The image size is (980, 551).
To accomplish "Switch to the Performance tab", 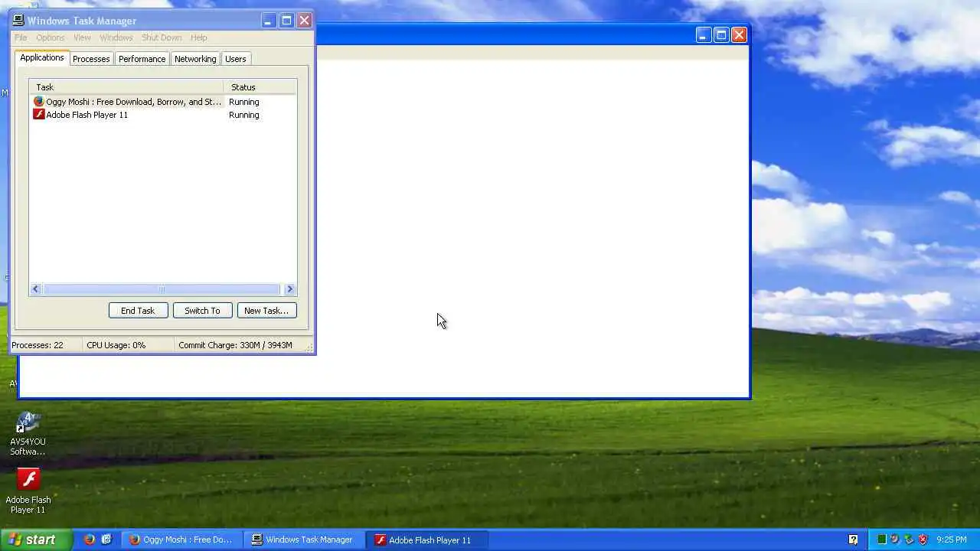I will click(x=142, y=59).
